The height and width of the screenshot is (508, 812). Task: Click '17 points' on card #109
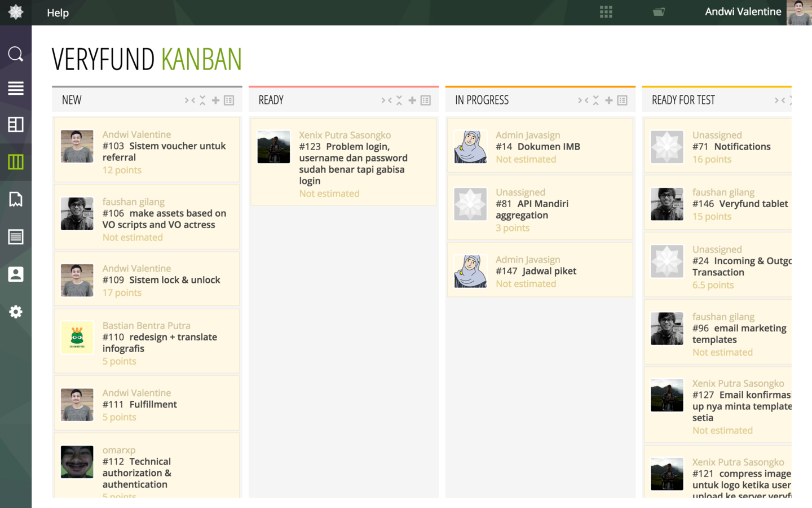click(122, 293)
